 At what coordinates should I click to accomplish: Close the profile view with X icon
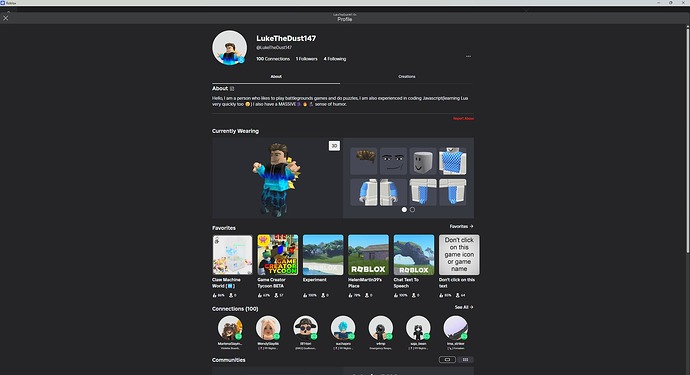click(6, 18)
